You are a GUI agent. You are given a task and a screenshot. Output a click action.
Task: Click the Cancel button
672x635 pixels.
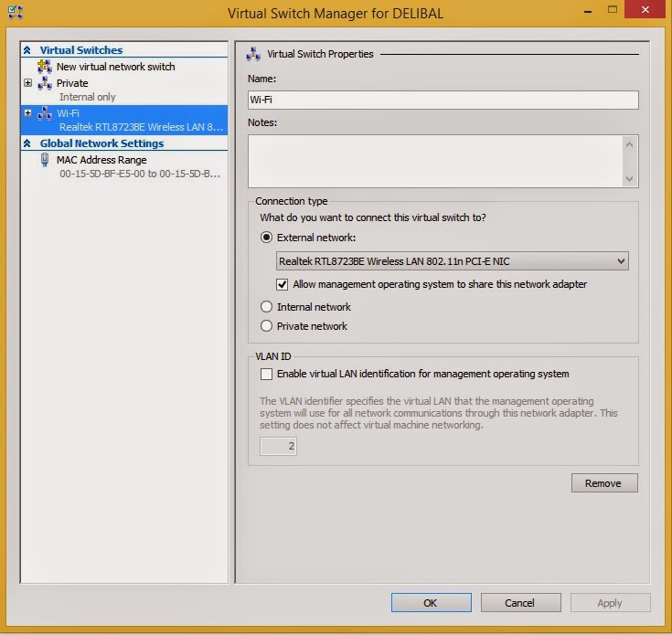pos(520,602)
